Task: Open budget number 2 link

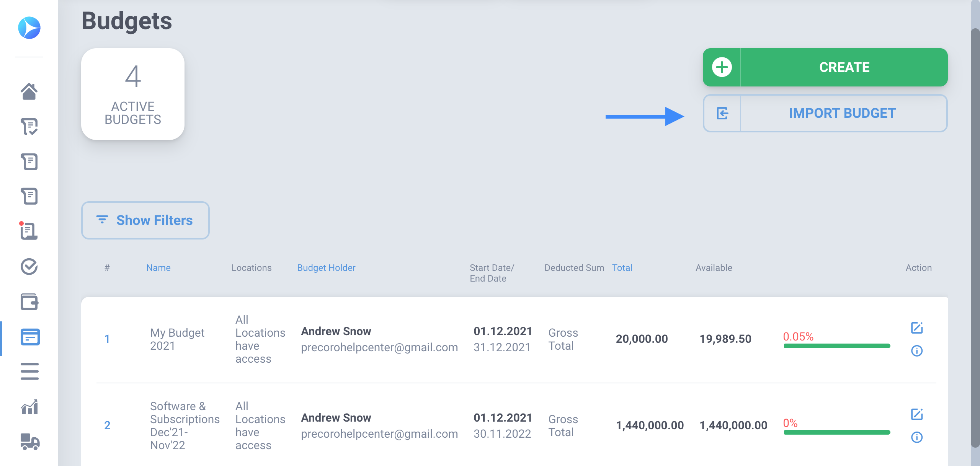Action: pyautogui.click(x=107, y=425)
